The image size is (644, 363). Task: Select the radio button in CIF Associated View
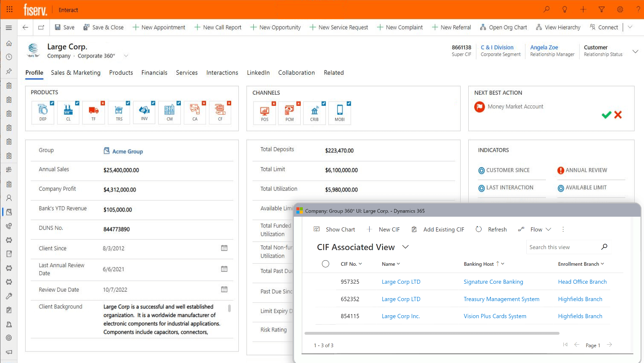click(325, 264)
